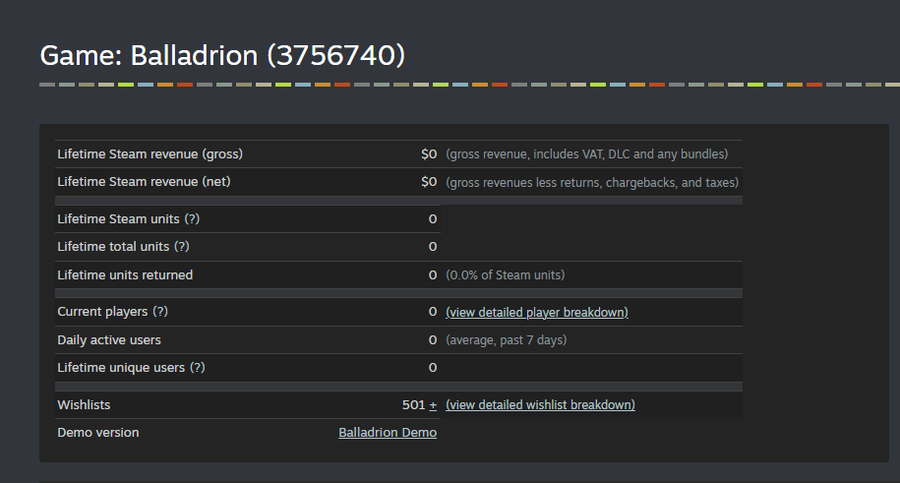Click the (?) tooltip next to Current players
Viewport: 900px width, 483px height.
160,312
